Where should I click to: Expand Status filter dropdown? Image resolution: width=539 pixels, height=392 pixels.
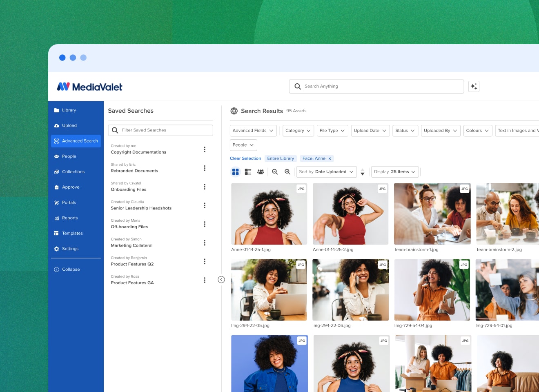coord(405,131)
